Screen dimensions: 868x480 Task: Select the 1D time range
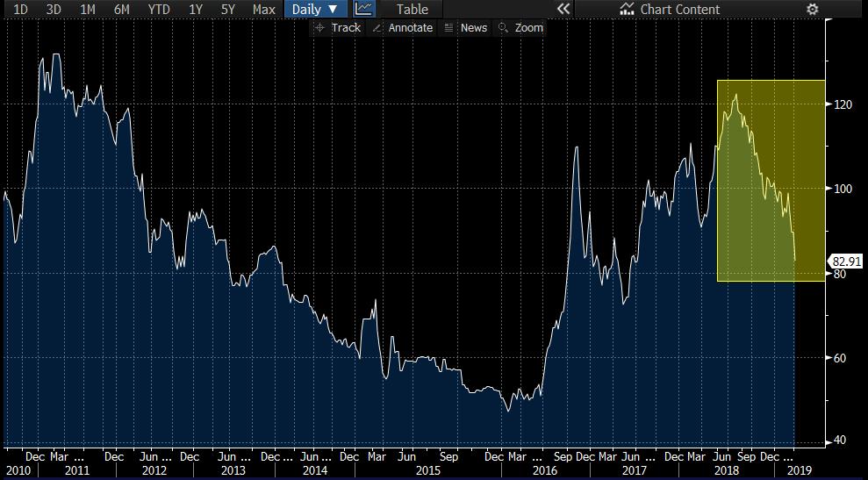(20, 10)
